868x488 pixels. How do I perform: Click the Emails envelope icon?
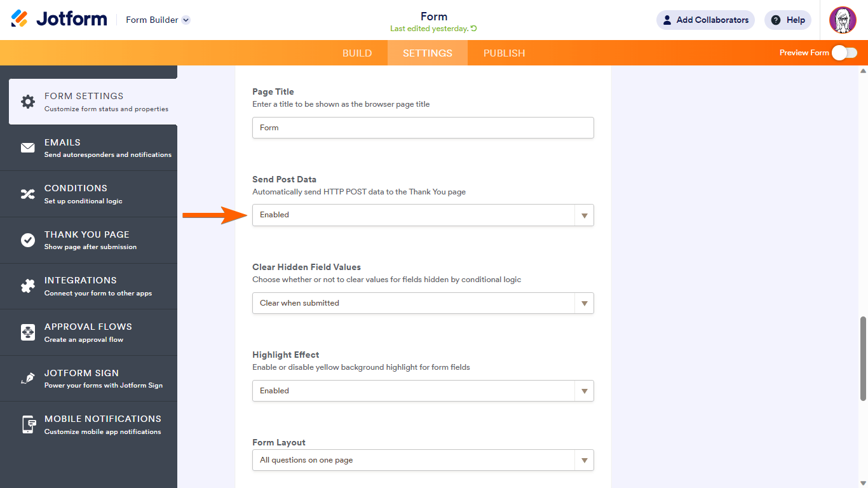pos(28,148)
